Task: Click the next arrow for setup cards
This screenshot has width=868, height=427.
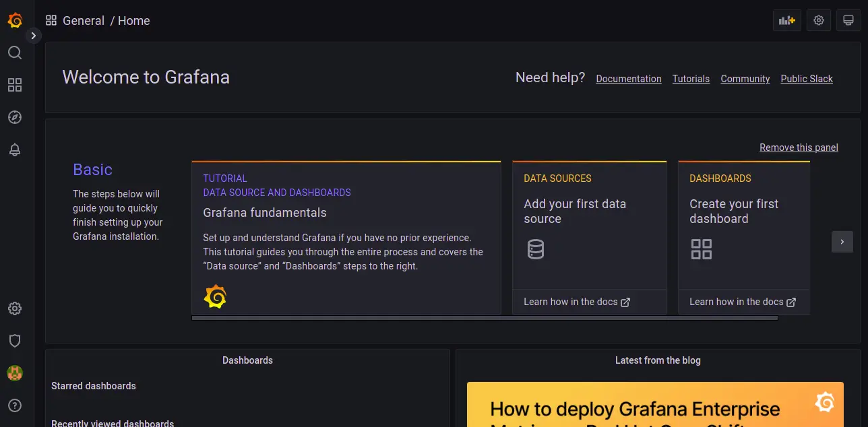Action: (x=842, y=242)
